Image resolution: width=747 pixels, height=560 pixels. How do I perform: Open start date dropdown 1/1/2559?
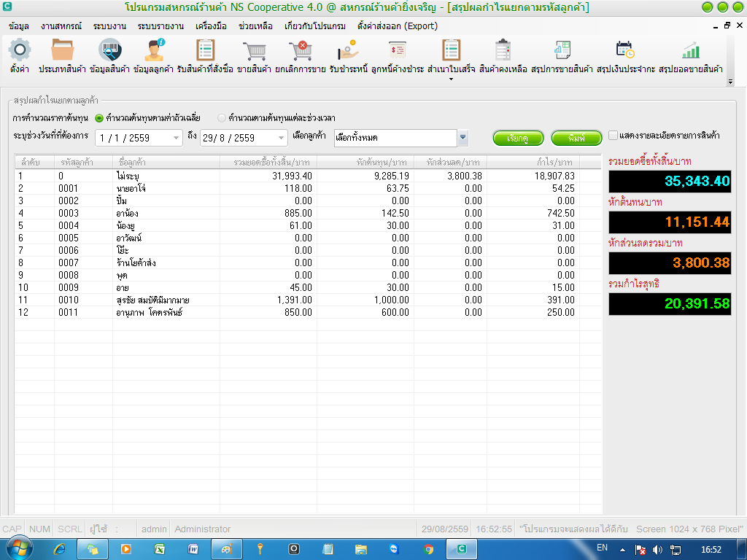(x=176, y=138)
